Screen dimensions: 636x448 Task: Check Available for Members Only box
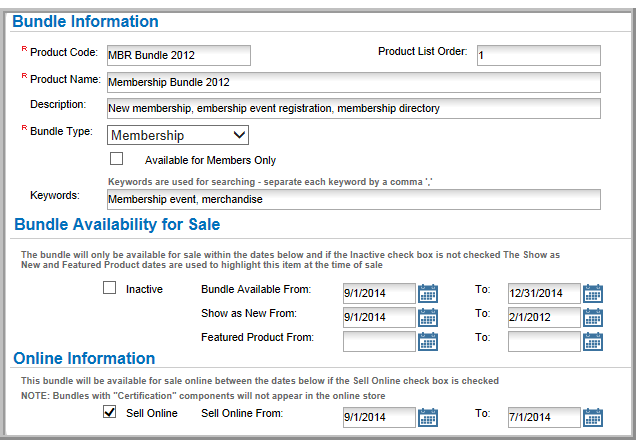(116, 159)
